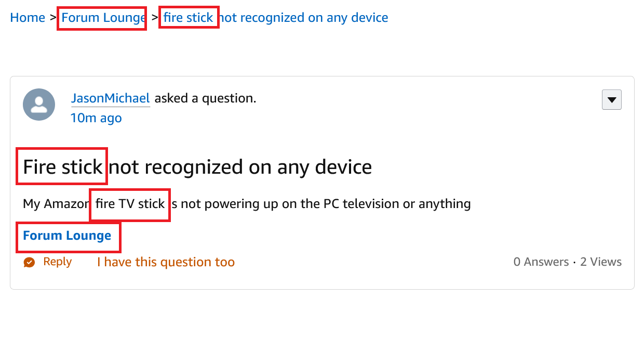644x337 pixels.
Task: Open the post options dropdown arrow
Action: pyautogui.click(x=611, y=100)
